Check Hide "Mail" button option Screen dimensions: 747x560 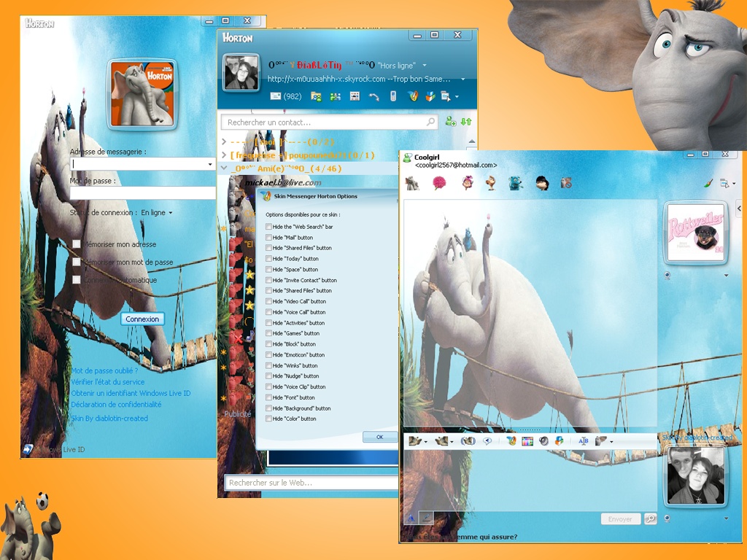(268, 237)
